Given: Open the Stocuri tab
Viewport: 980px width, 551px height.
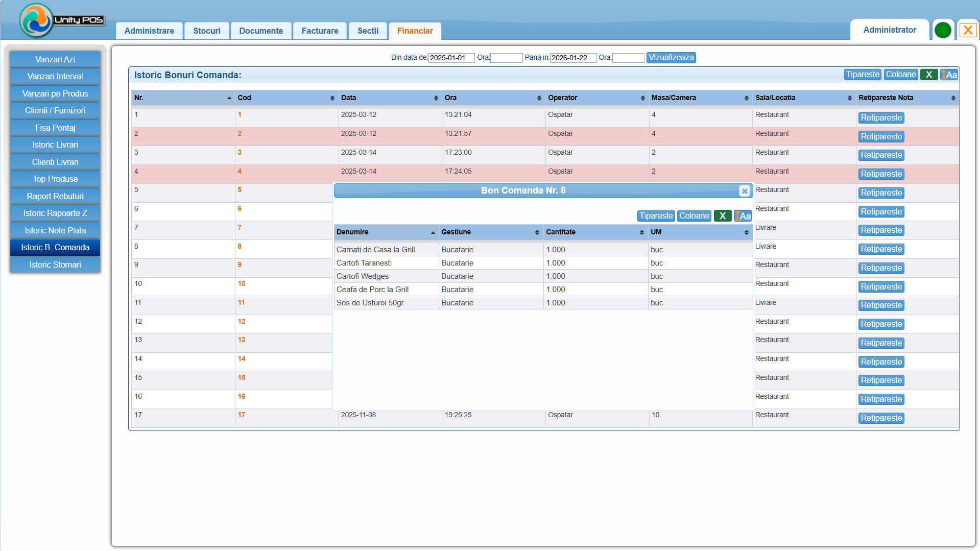Looking at the screenshot, I should (206, 31).
